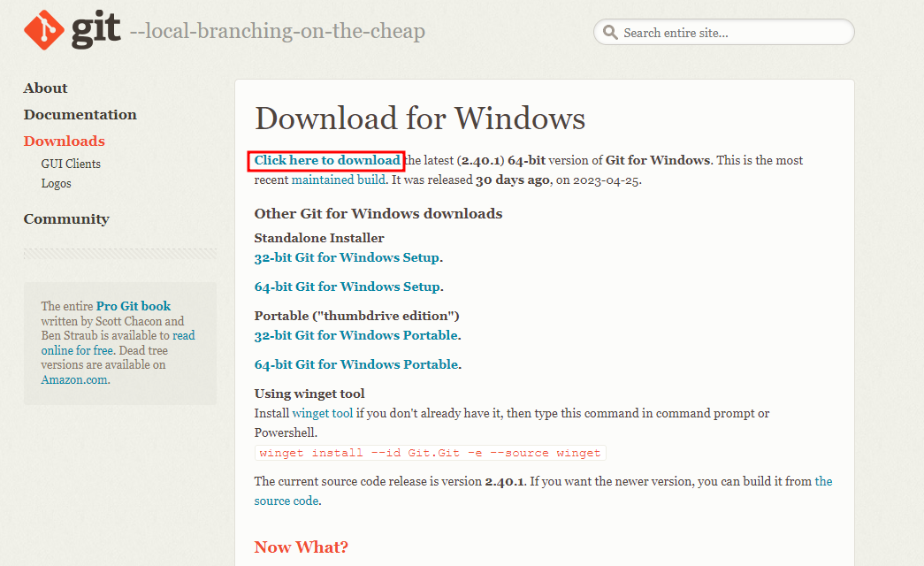Viewport: 924px width, 566px height.
Task: Download 32-bit Git for Windows Portable
Action: [356, 335]
